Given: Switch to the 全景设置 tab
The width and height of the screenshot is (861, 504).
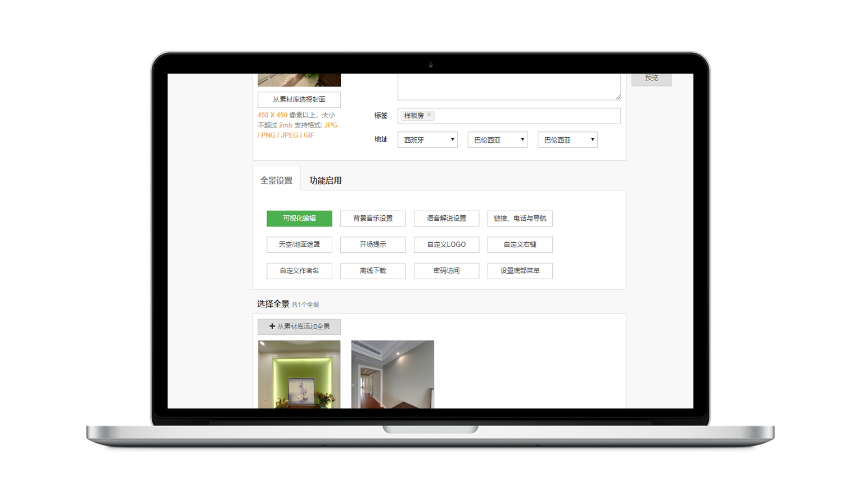Looking at the screenshot, I should click(276, 180).
